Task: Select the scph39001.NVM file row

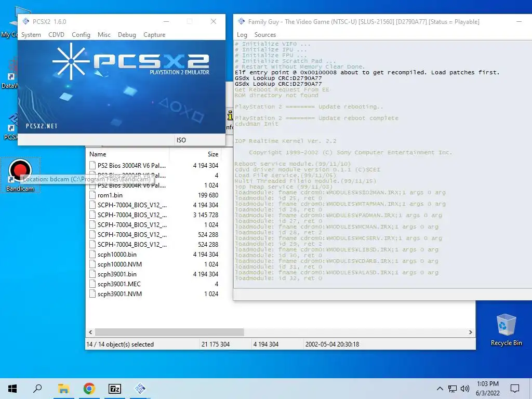Action: (x=154, y=294)
